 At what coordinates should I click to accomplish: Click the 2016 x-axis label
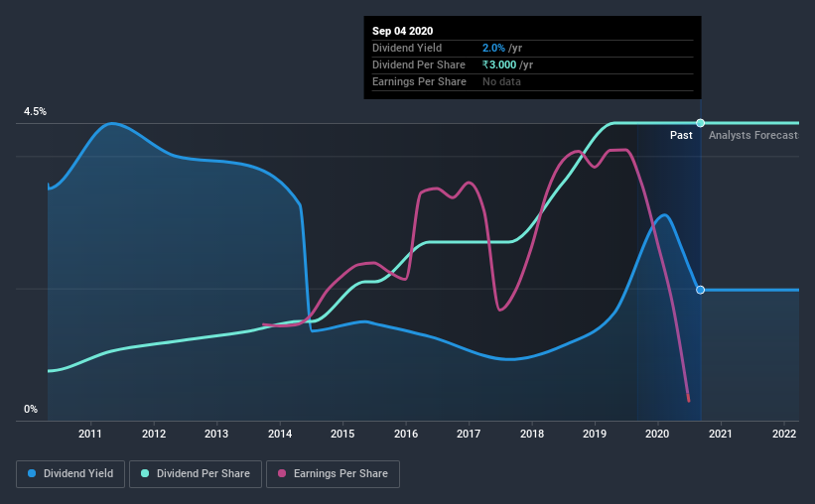tap(406, 434)
